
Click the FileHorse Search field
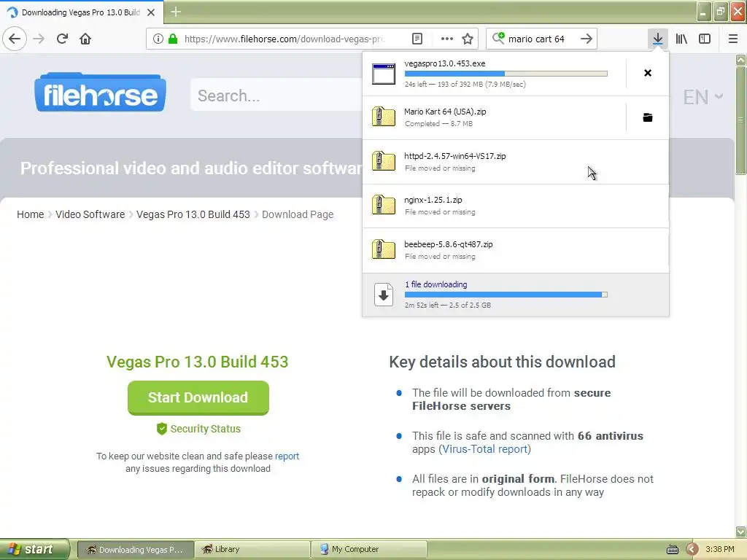click(x=276, y=96)
